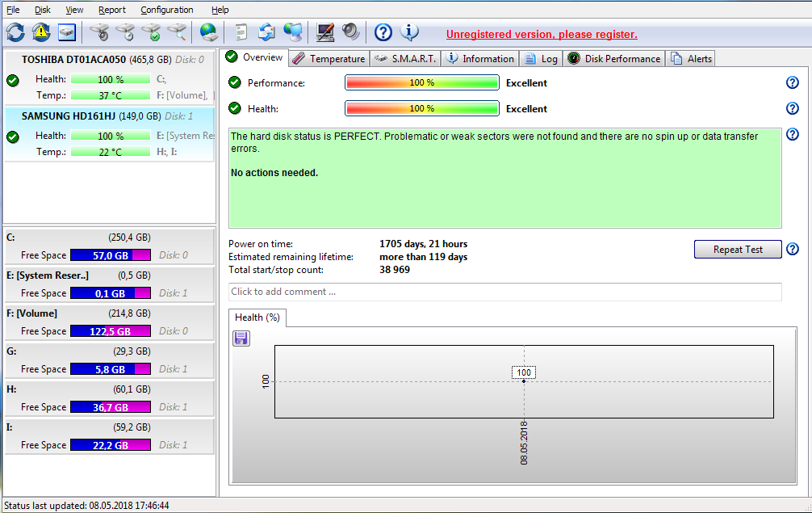
Task: Switch to the Temperature tab
Action: click(x=329, y=58)
